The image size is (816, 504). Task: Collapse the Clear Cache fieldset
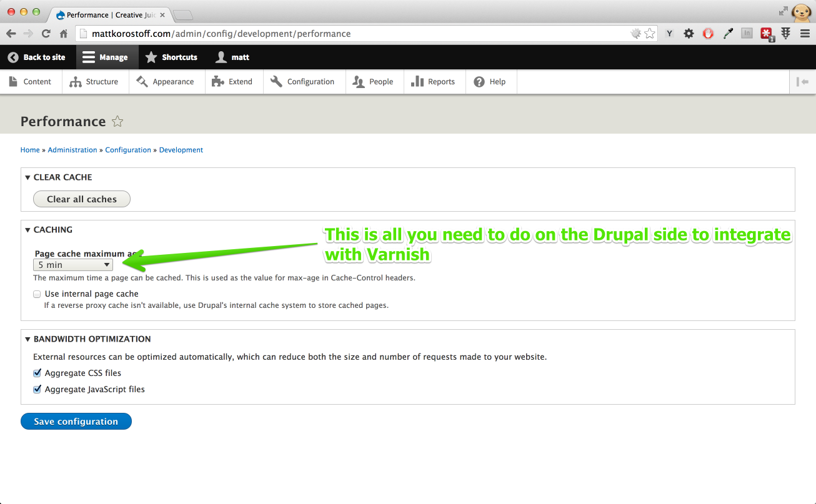pyautogui.click(x=59, y=177)
